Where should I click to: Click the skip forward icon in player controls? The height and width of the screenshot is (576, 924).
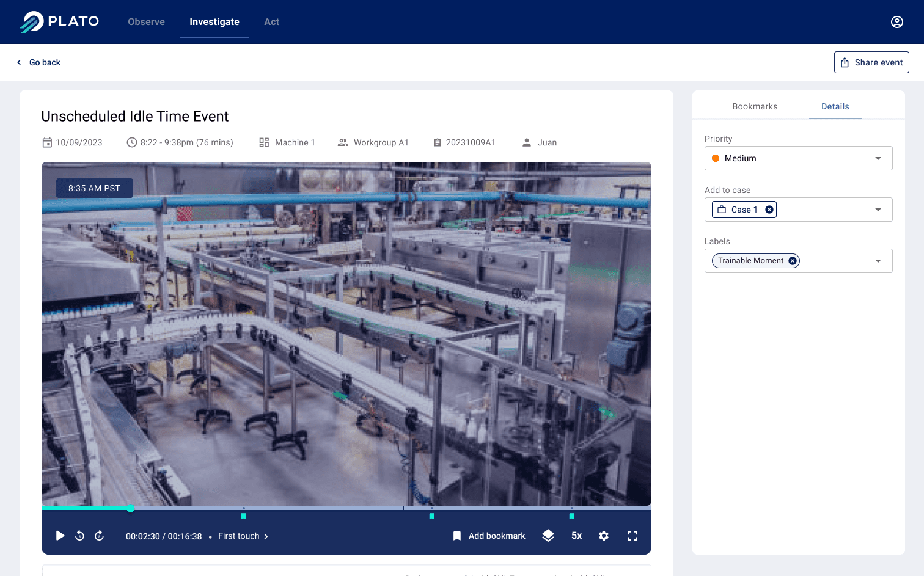(99, 536)
